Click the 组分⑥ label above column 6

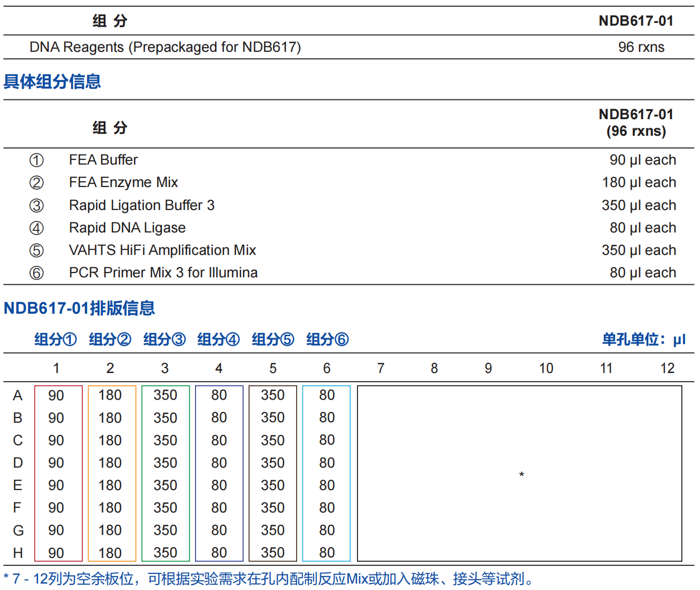click(326, 339)
